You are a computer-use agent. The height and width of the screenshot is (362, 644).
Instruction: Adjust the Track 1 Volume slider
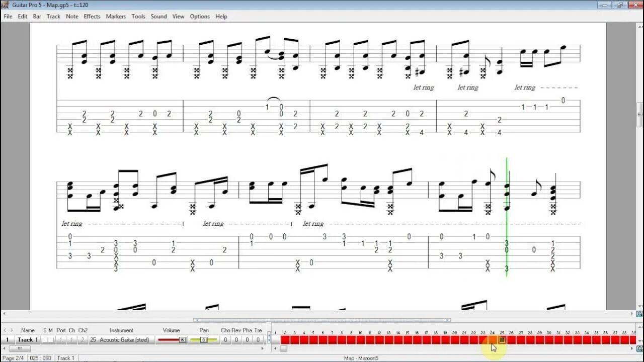[x=172, y=340]
